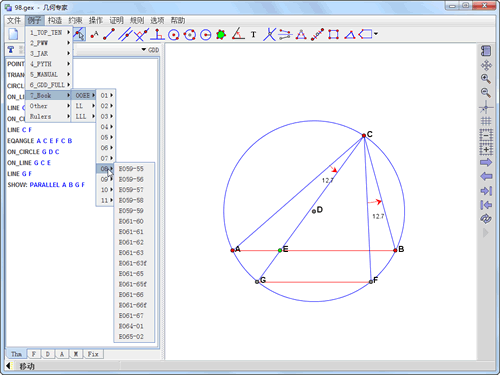Image resolution: width=500 pixels, height=375 pixels.
Task: Select the square tool
Action: click(x=333, y=34)
